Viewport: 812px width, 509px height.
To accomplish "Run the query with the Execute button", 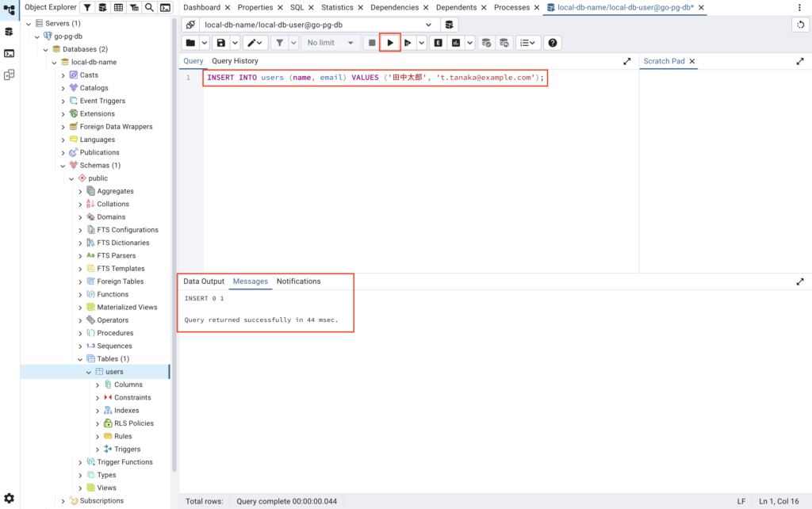I will (389, 43).
